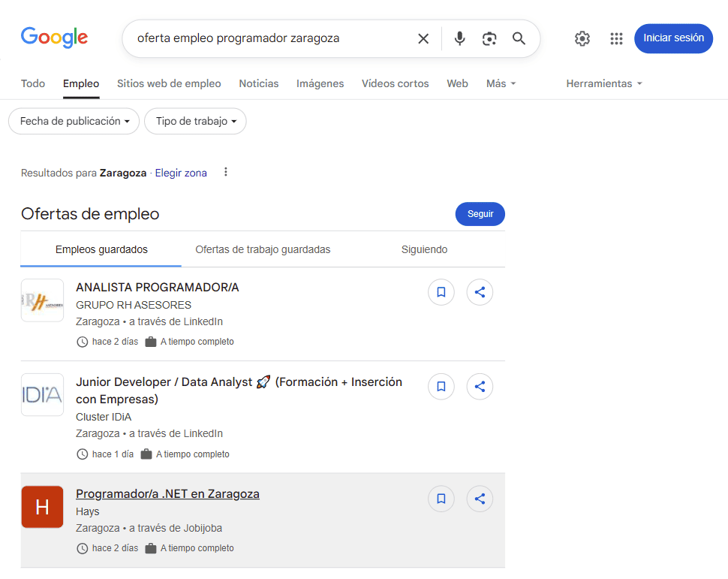Share the Programador/a .NET job
Viewport: 728px width, 579px height.
[480, 499]
